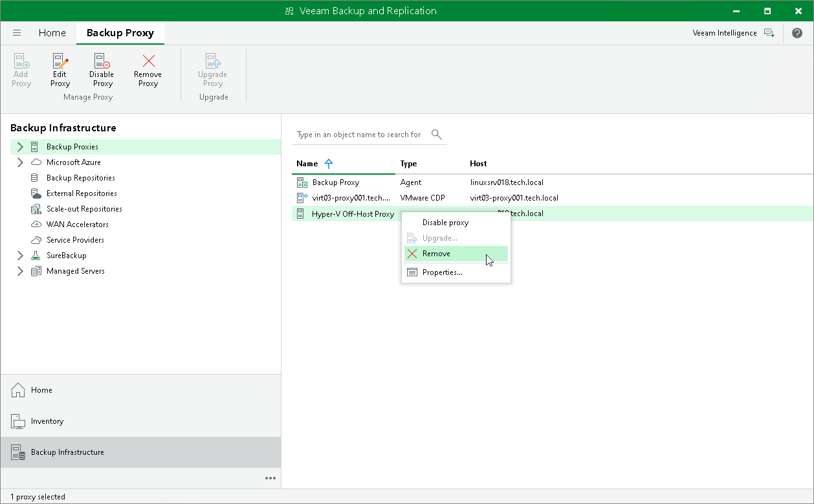This screenshot has height=504, width=814.
Task: Switch to the Home ribbon tab
Action: click(52, 33)
